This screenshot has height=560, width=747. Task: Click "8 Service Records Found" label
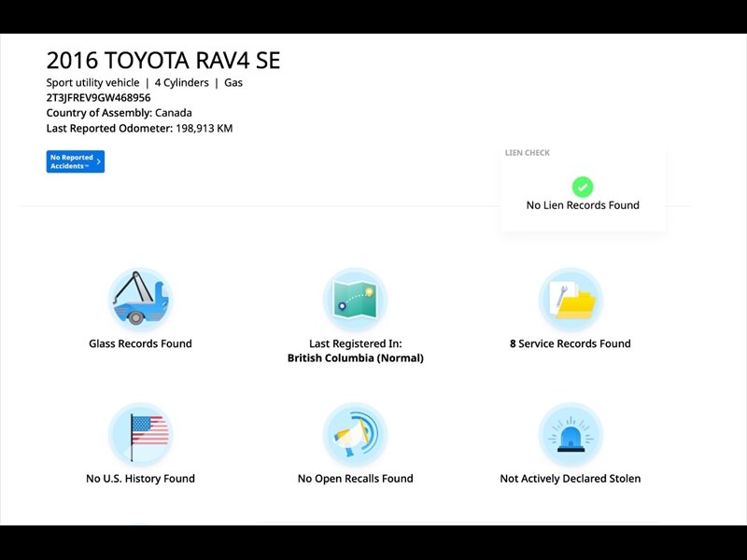point(571,343)
